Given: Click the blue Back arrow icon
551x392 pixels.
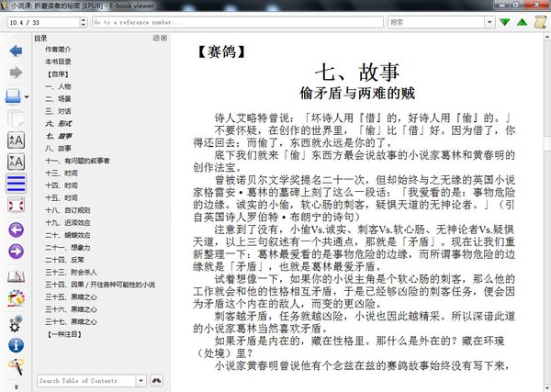Looking at the screenshot, I should point(15,48).
